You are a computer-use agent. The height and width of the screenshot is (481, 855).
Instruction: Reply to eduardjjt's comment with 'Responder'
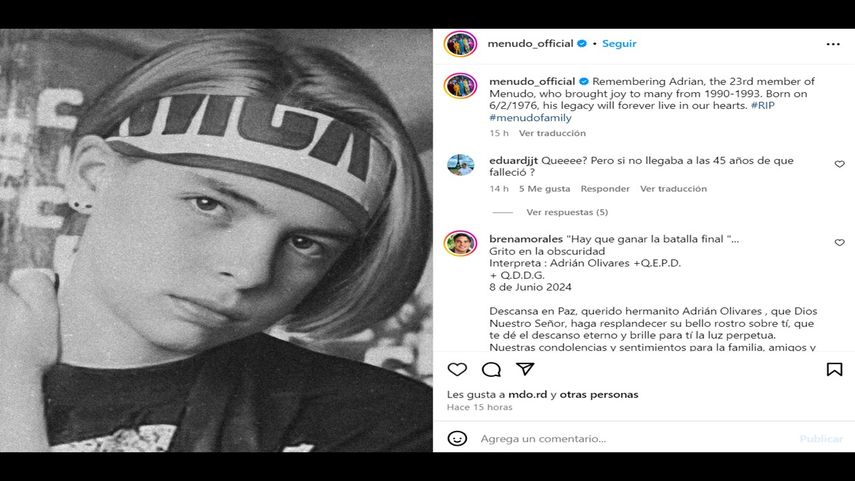tap(605, 188)
